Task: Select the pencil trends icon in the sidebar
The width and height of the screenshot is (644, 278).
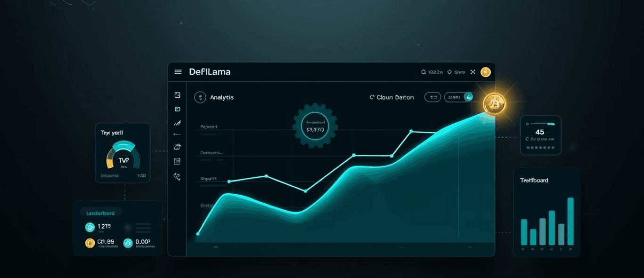Action: [178, 122]
